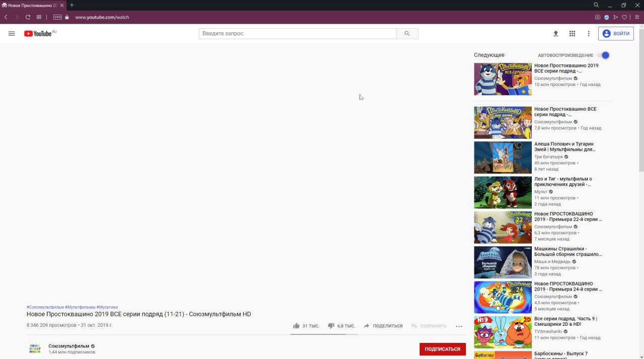Click the empty video player area
Viewport: 644px width, 359px height.
tap(246, 174)
